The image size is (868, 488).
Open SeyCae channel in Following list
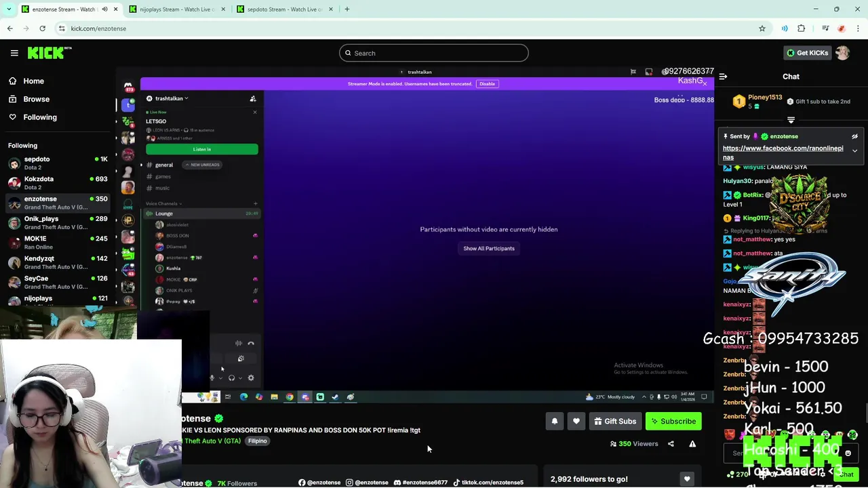pos(58,282)
